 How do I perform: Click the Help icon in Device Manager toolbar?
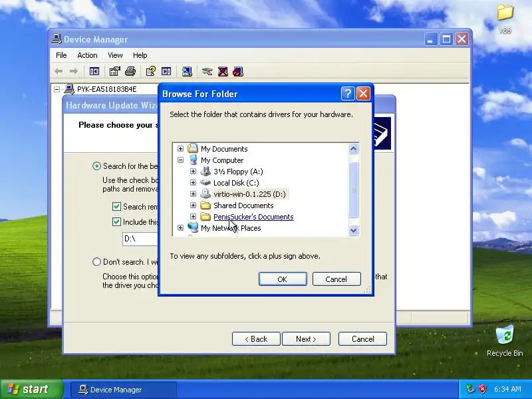151,71
